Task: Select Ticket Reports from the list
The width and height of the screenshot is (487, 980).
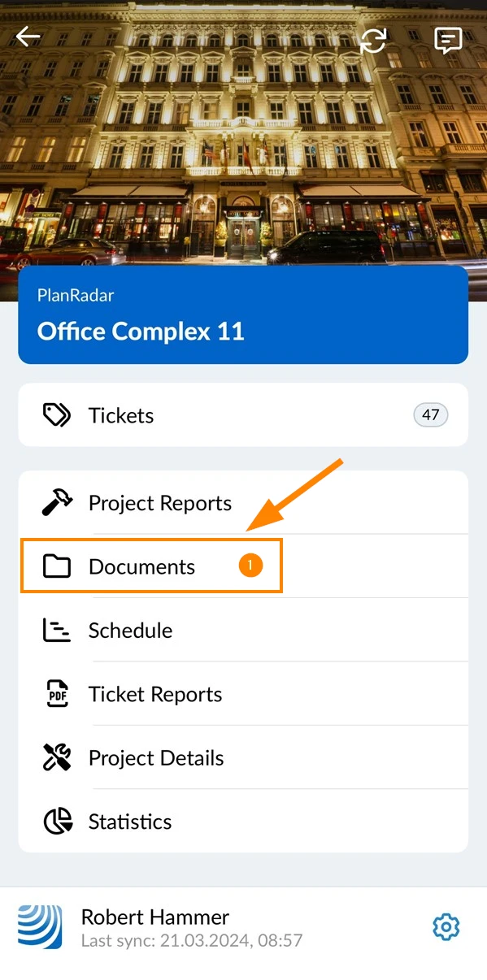Action: 243,694
